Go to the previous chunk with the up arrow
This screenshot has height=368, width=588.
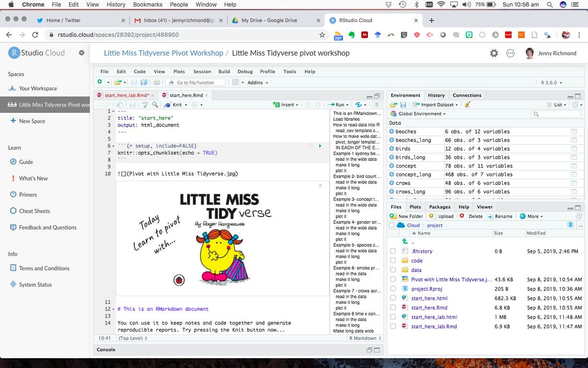tap(308, 105)
